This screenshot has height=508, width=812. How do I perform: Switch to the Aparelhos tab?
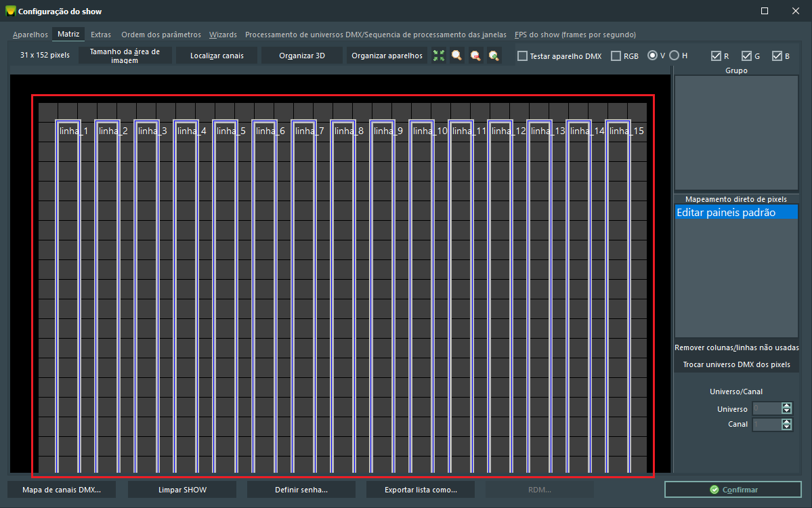click(30, 35)
